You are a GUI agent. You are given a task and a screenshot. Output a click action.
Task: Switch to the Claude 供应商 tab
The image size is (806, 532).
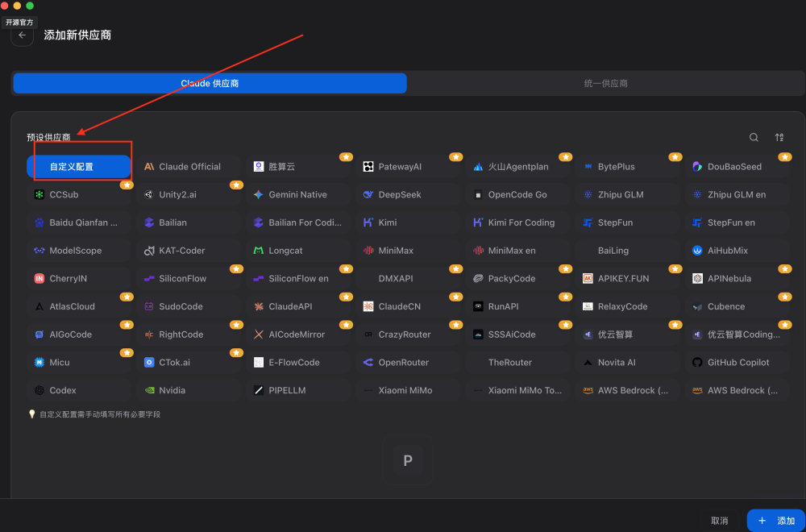pyautogui.click(x=210, y=83)
